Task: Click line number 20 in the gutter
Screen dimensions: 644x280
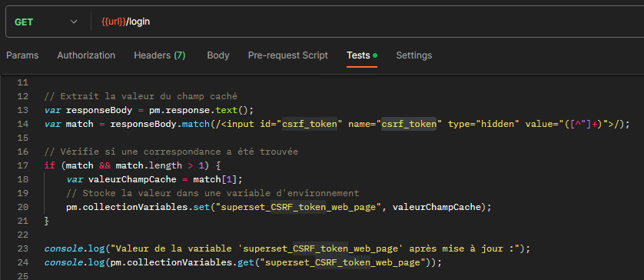Action: pyautogui.click(x=23, y=207)
